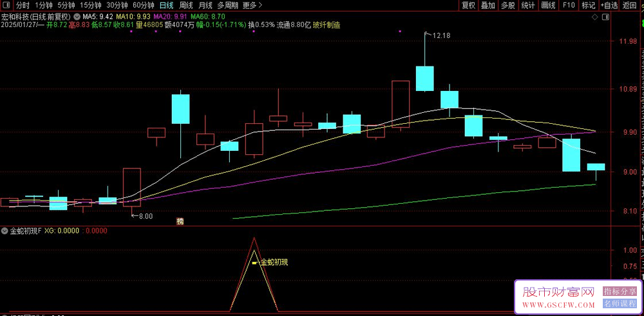Click the 幅-0.15(-1.71%) change value
This screenshot has height=316, width=644.
pyautogui.click(x=220, y=25)
